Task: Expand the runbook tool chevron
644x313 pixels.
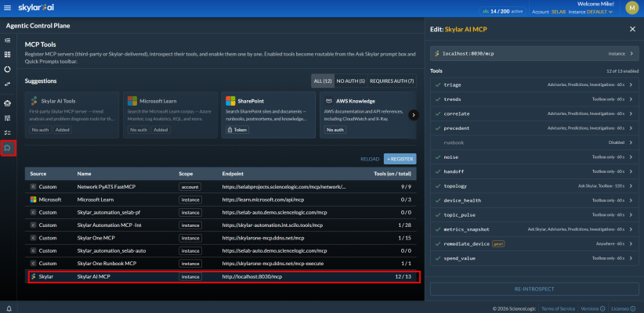Action: [x=631, y=142]
